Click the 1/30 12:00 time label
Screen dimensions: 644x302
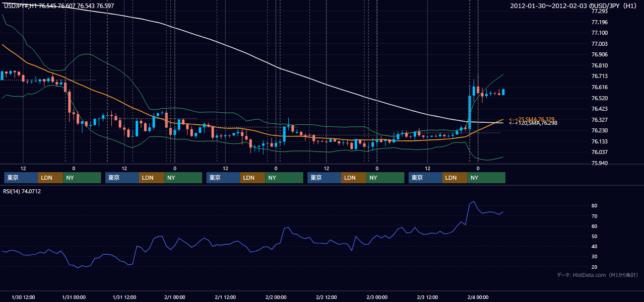tap(23, 297)
